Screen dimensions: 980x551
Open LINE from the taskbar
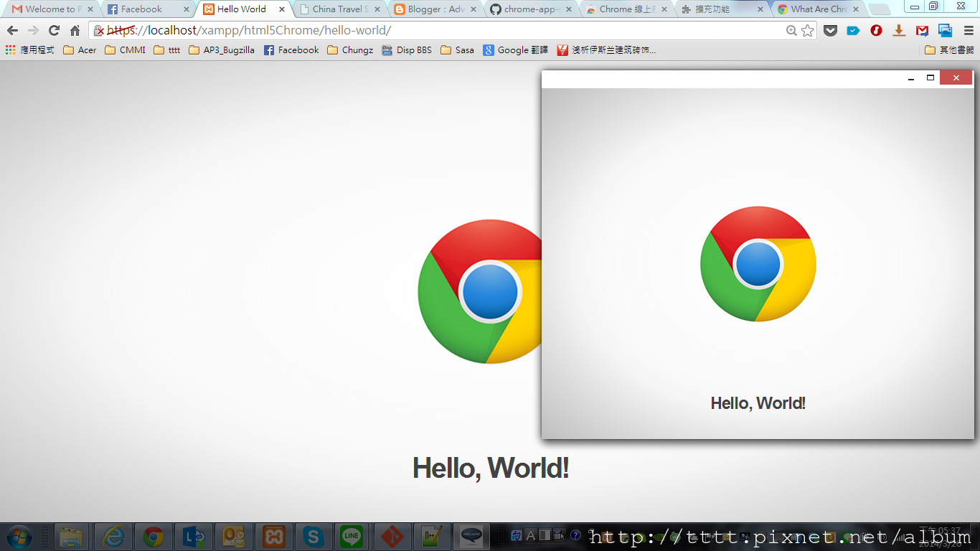tap(352, 537)
